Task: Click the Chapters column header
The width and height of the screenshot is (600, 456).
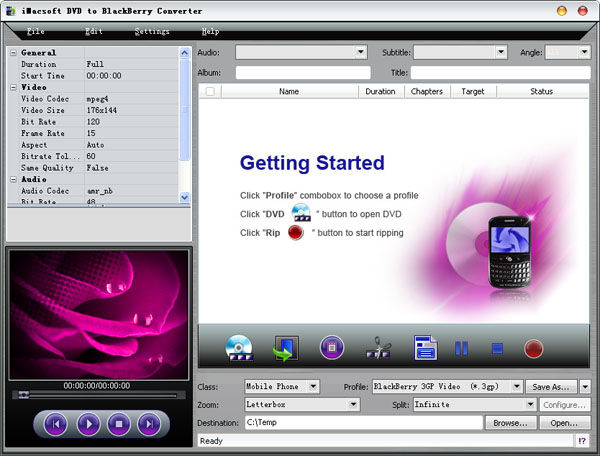Action: (427, 91)
